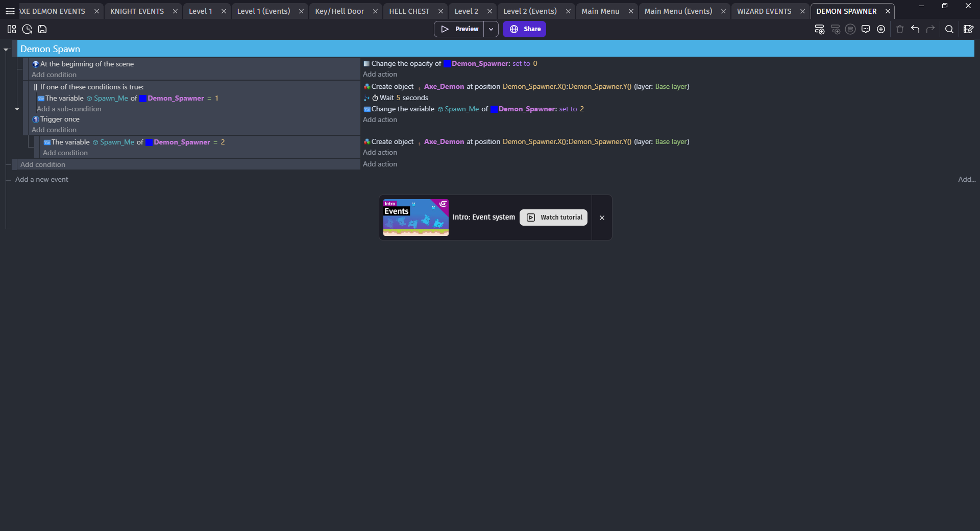Undo the last change
This screenshot has width=980, height=531.
[x=915, y=29]
